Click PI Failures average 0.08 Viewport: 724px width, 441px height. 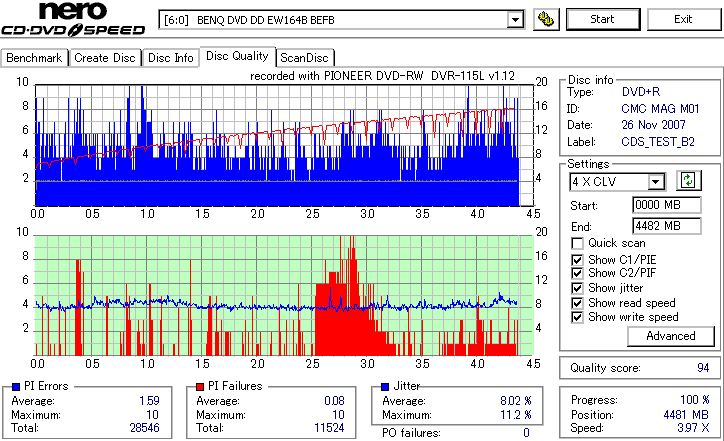(x=334, y=401)
